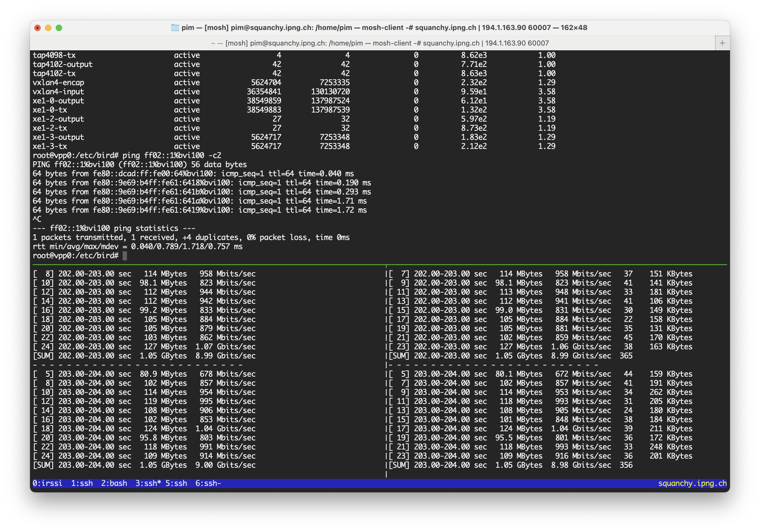Click the green fullscreen window button
The image size is (760, 532).
click(59, 28)
